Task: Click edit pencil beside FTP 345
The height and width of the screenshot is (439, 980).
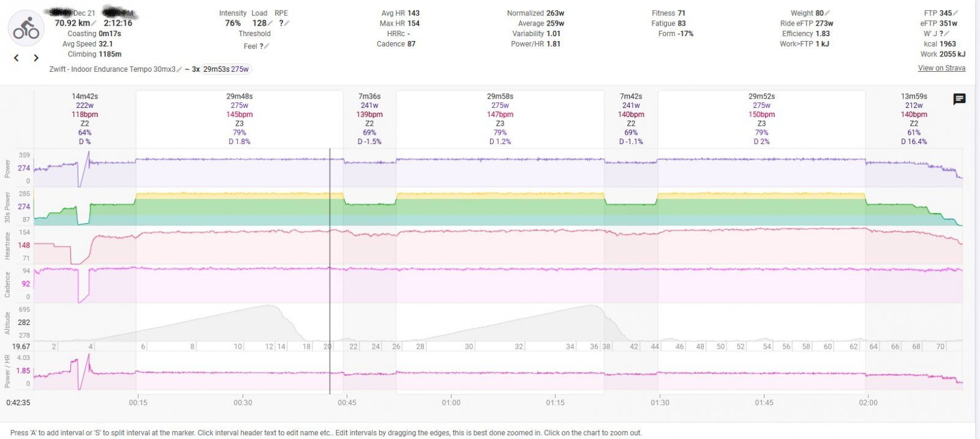Action: [956, 13]
